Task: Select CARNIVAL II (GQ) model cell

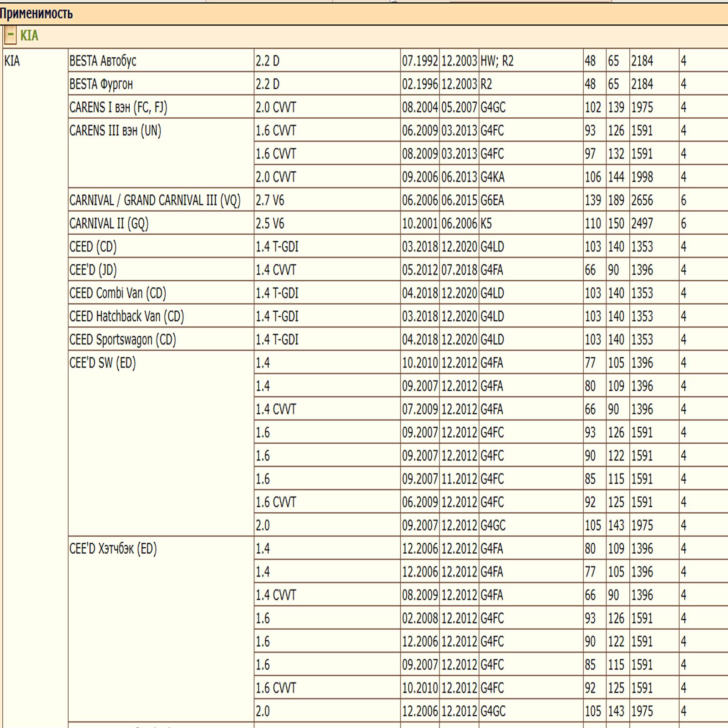Action: [109, 223]
